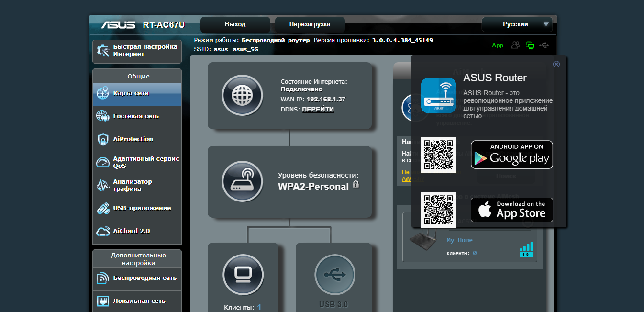Click the Clients computer icon
The height and width of the screenshot is (312, 644).
click(x=243, y=274)
